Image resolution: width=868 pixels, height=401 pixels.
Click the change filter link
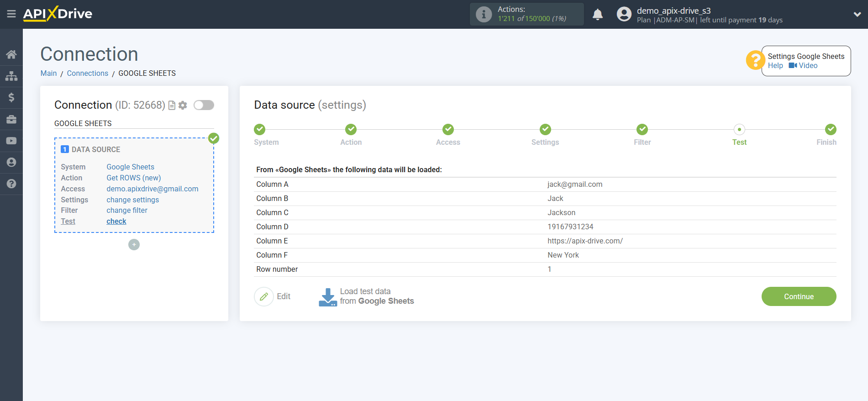tap(127, 211)
